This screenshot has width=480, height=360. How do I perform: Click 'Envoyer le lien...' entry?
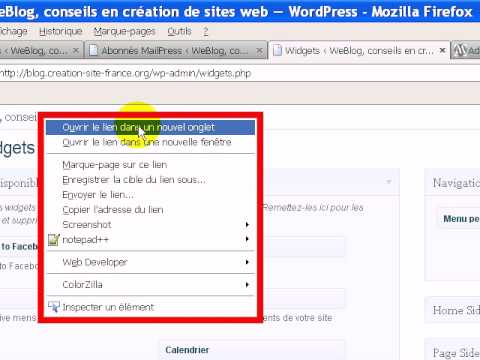point(150,195)
